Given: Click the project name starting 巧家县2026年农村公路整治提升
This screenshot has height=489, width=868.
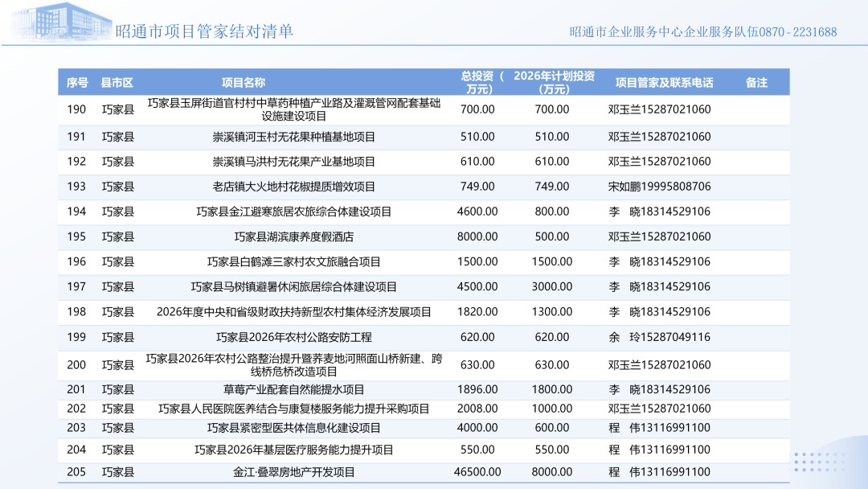Looking at the screenshot, I should 294,365.
